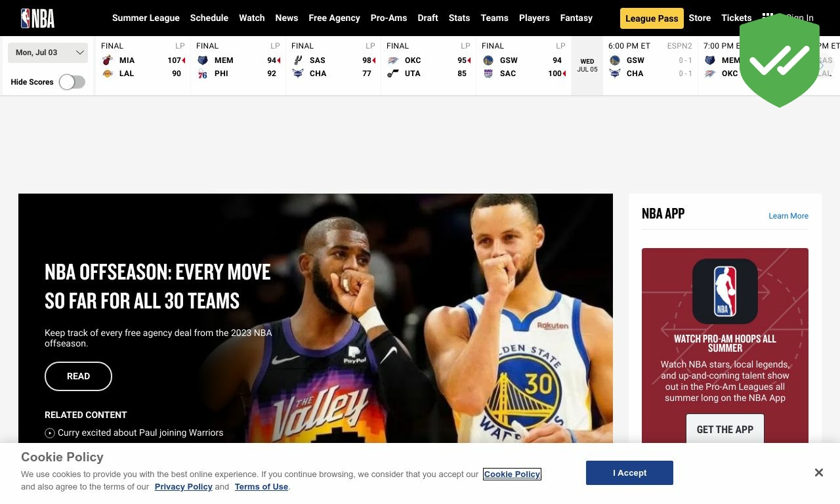
Task: Open the WED JUL 05 date marker
Action: (587, 66)
